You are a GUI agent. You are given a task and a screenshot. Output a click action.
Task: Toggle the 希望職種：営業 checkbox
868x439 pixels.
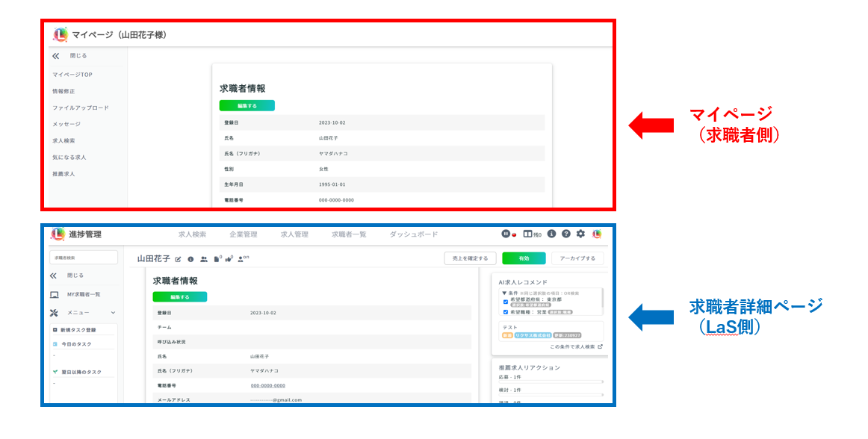point(506,312)
